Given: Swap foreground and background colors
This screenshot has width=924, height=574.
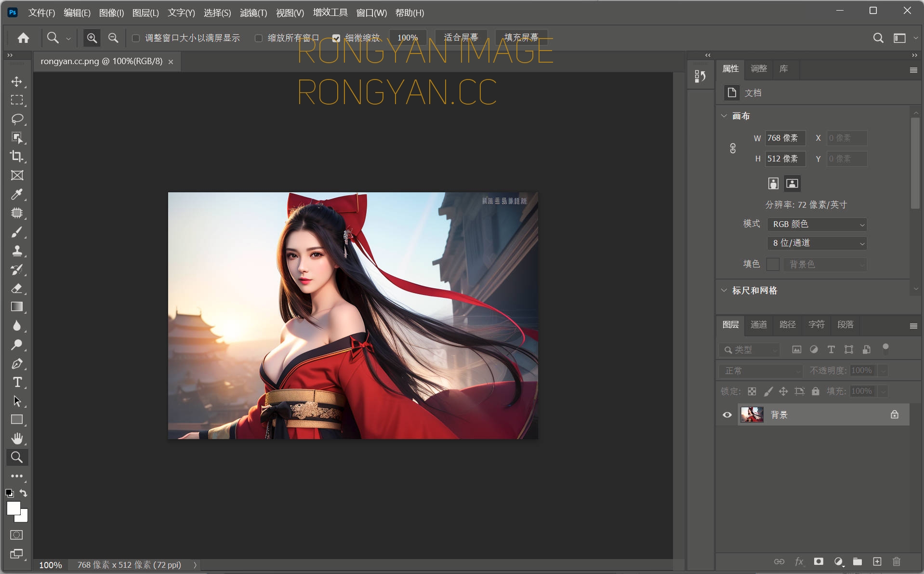Looking at the screenshot, I should [23, 493].
